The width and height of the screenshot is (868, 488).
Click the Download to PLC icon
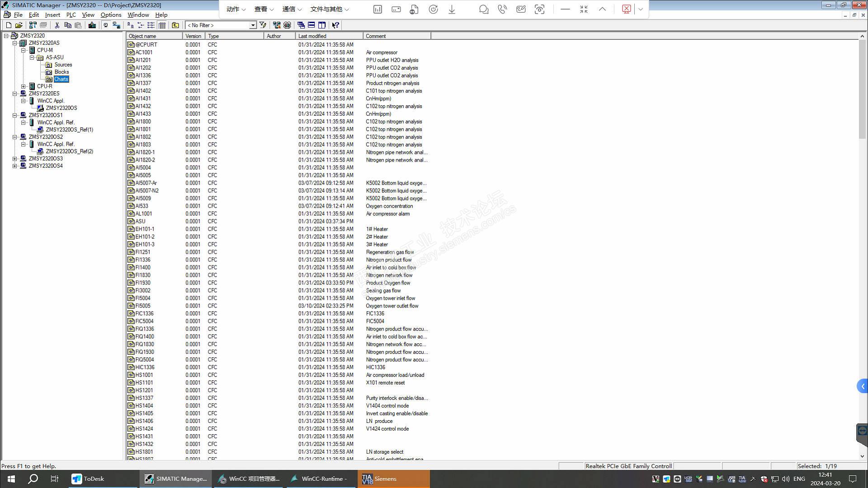pos(92,25)
